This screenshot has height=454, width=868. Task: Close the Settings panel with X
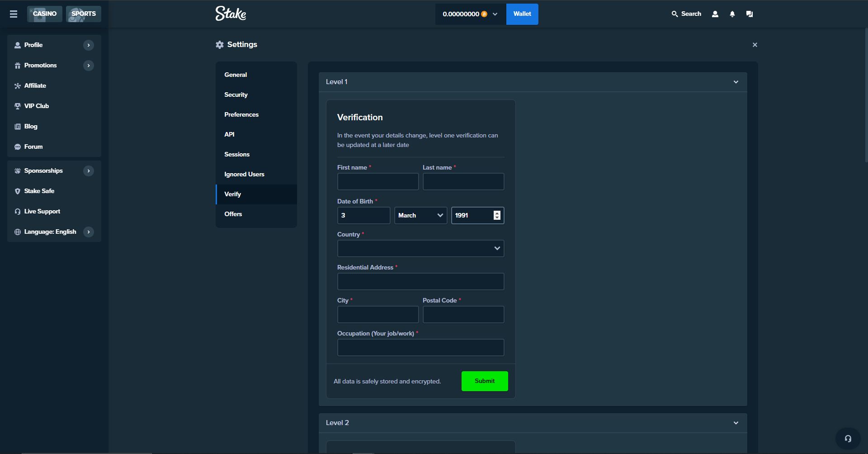pos(755,45)
